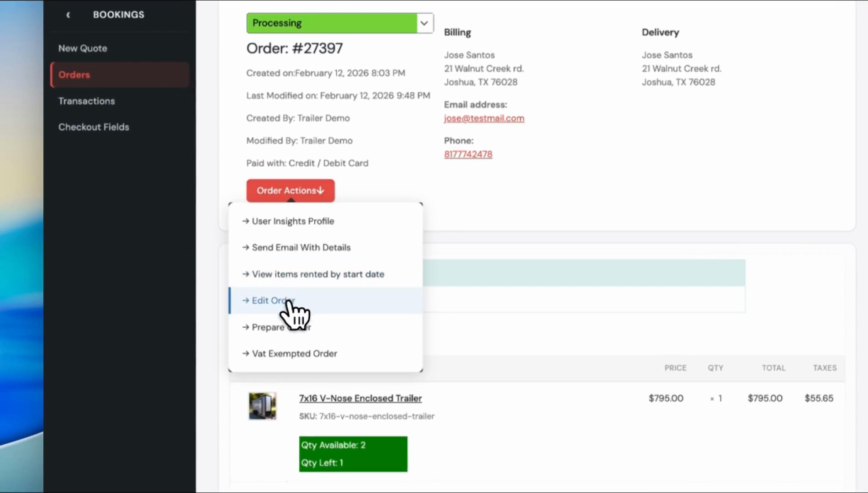Click the arrow icon before Edit Order
868x493 pixels.
246,301
